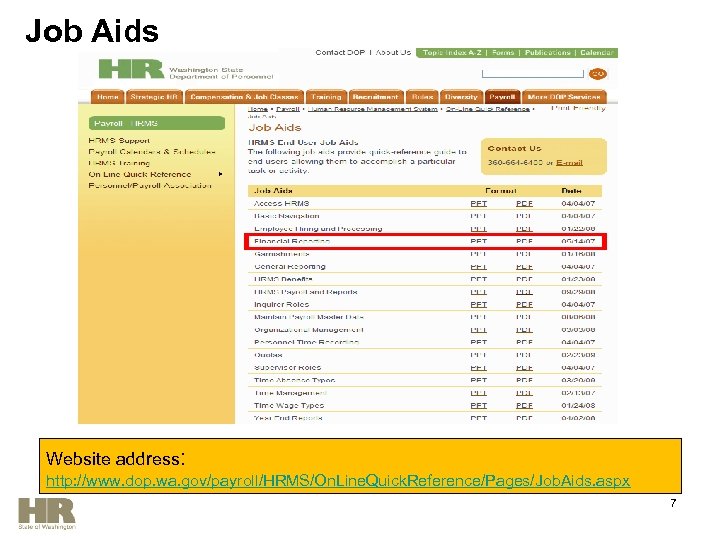Click the date 04/04/07 in Access HRMS row
The width and height of the screenshot is (720, 540).
pos(578,203)
